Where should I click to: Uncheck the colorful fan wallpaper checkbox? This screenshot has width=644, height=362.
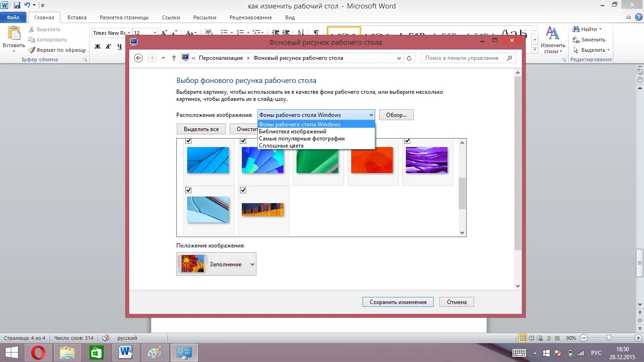243,141
